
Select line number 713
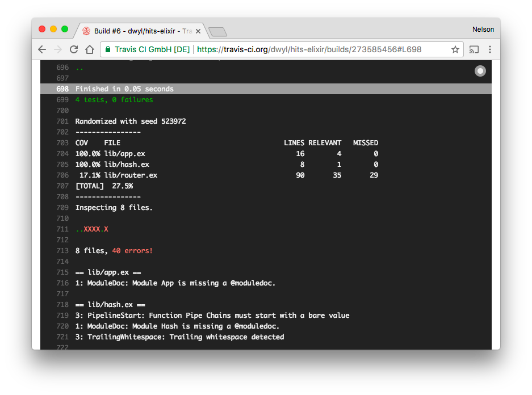pos(62,251)
